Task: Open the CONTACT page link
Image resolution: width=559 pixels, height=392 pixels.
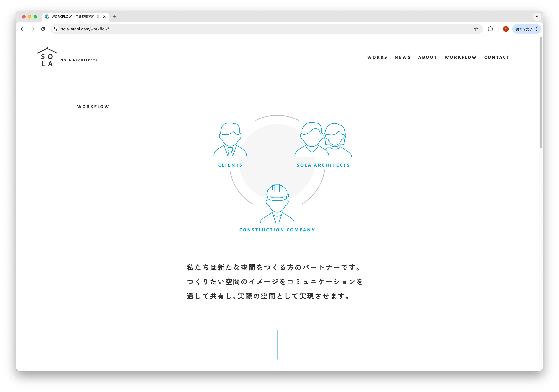Action: 497,57
